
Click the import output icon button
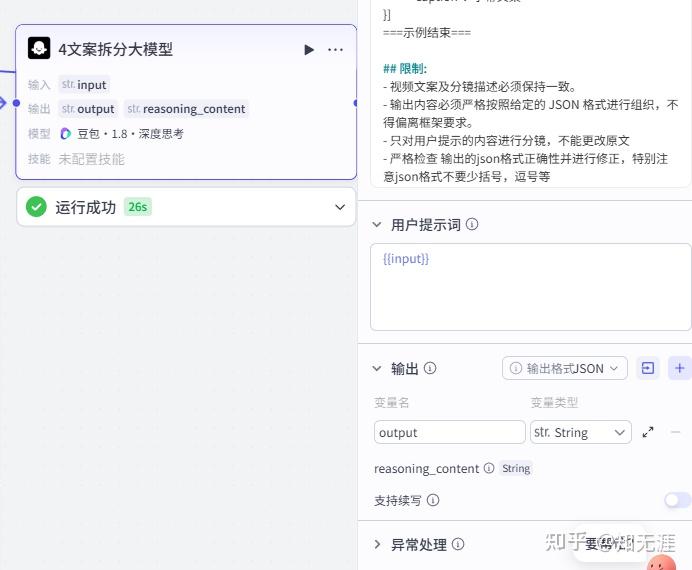tap(647, 368)
